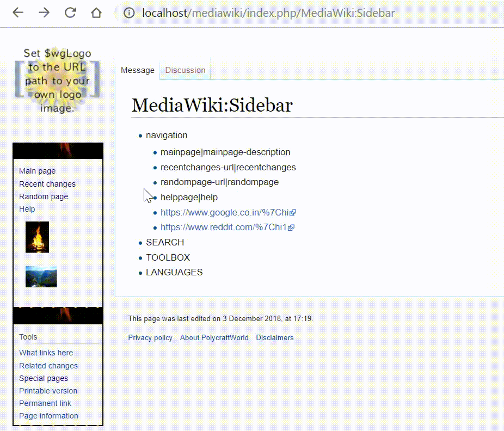
Task: Click 'randompage-url|randompage' list text
Action: tap(219, 182)
